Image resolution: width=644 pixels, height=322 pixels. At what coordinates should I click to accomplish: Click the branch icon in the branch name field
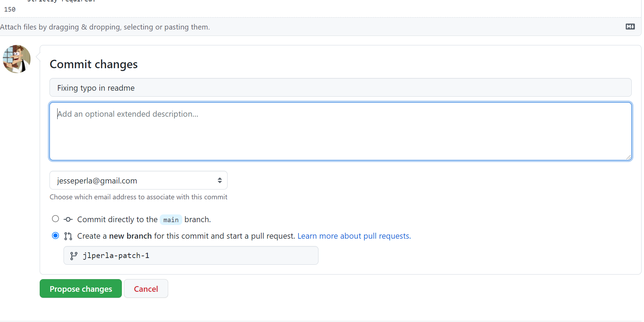pos(74,256)
